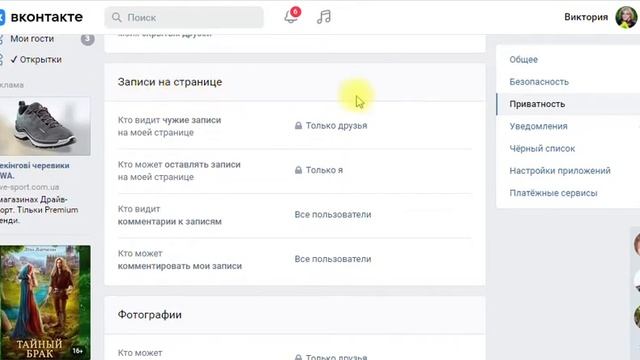Click label Кто видит комментарии к записям

pos(169,215)
